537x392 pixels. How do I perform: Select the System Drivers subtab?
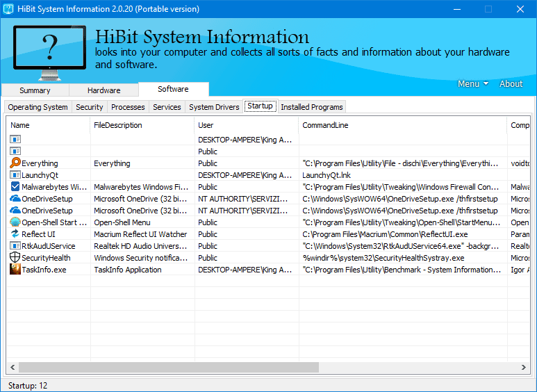(215, 107)
